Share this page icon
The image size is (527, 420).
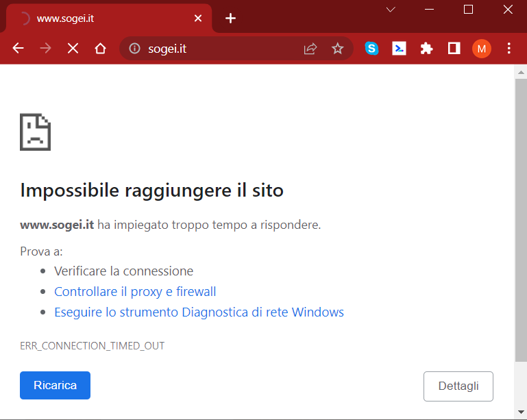point(310,49)
